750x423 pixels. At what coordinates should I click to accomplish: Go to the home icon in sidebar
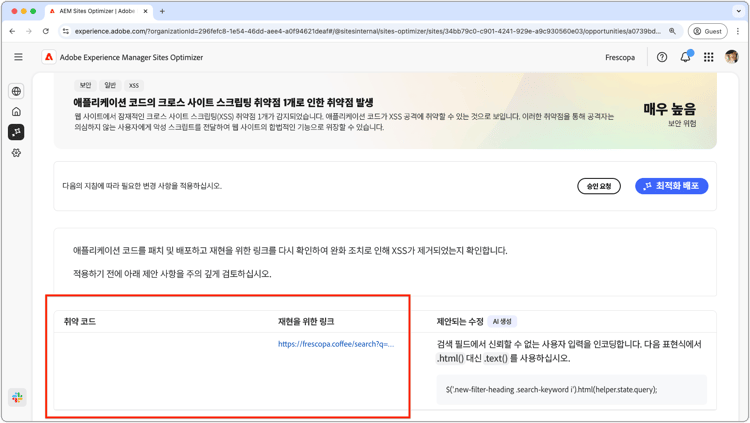click(16, 111)
